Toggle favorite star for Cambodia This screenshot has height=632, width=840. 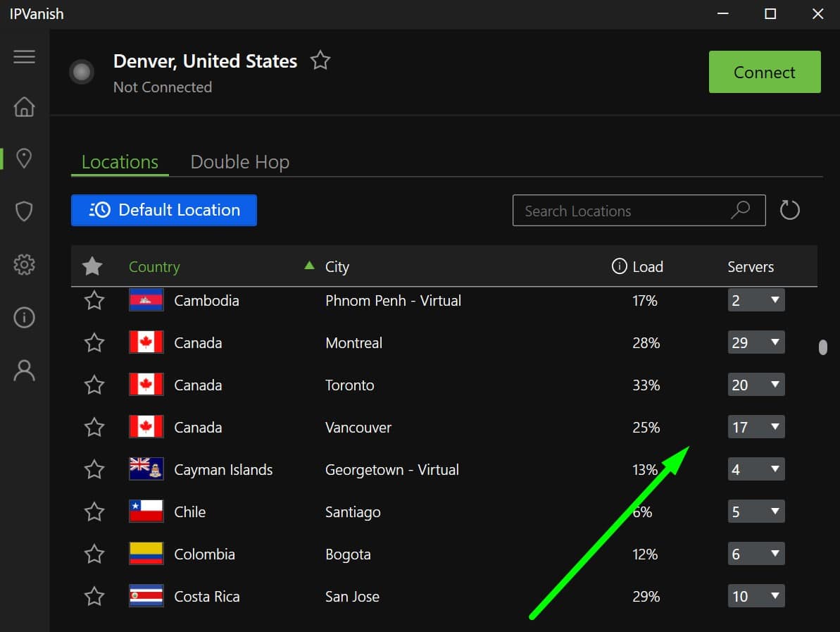coord(94,300)
